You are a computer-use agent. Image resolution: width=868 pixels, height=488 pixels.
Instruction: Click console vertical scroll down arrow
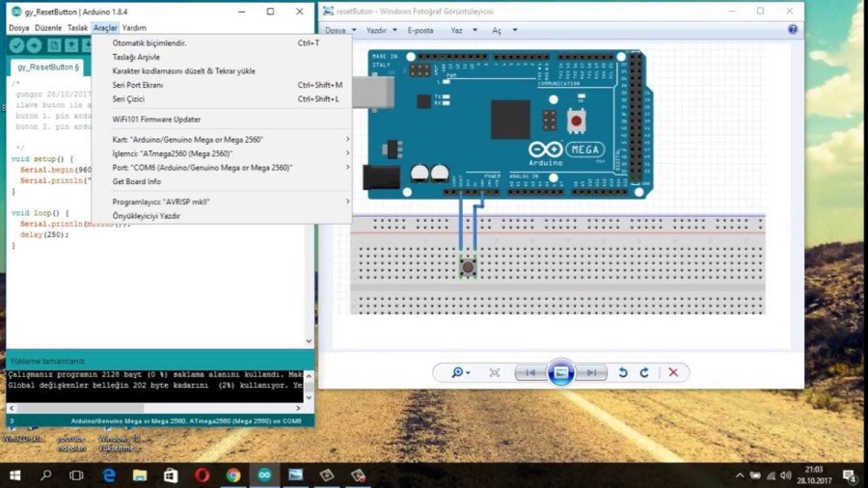(309, 397)
